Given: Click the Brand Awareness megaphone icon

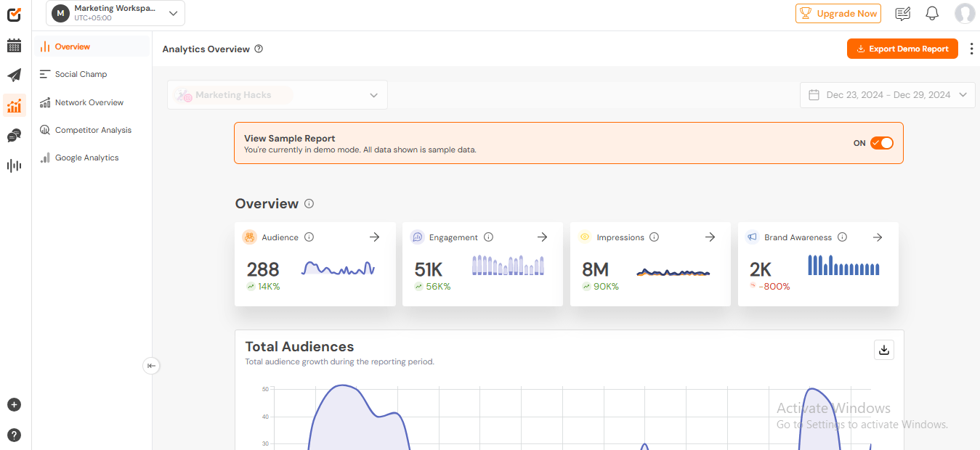Looking at the screenshot, I should [x=753, y=237].
